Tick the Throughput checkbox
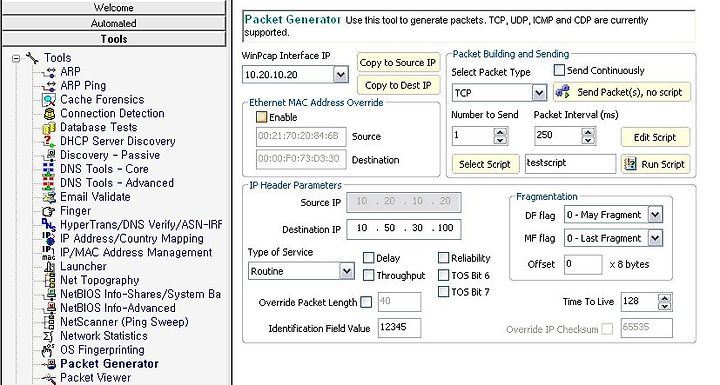 point(368,275)
